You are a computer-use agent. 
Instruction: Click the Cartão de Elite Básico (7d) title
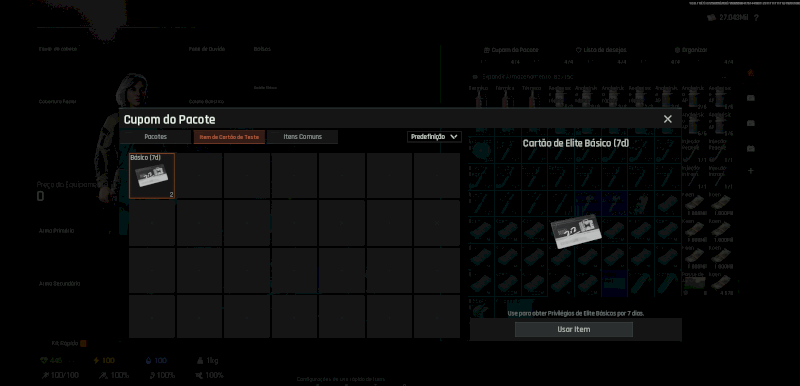[x=576, y=143]
